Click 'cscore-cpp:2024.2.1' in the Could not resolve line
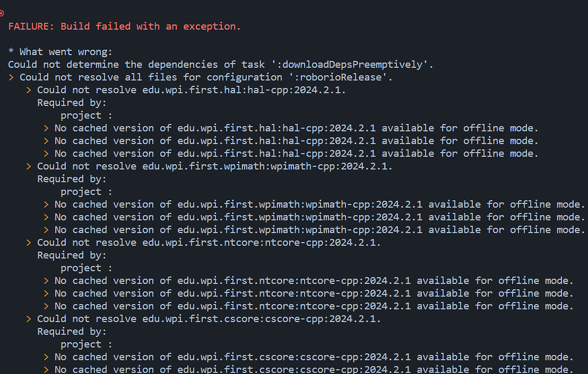The height and width of the screenshot is (374, 588). click(x=322, y=319)
